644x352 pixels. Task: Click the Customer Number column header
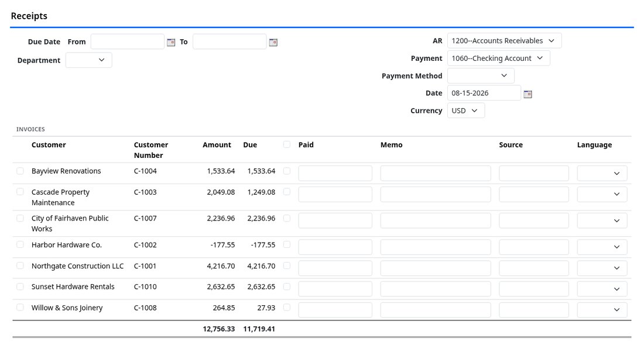150,150
